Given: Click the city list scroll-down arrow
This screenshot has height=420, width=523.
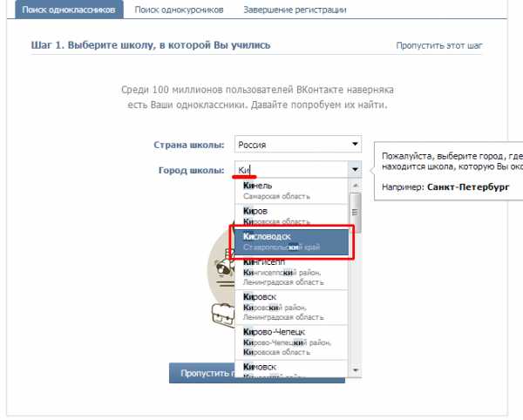Looking at the screenshot, I should [x=356, y=370].
